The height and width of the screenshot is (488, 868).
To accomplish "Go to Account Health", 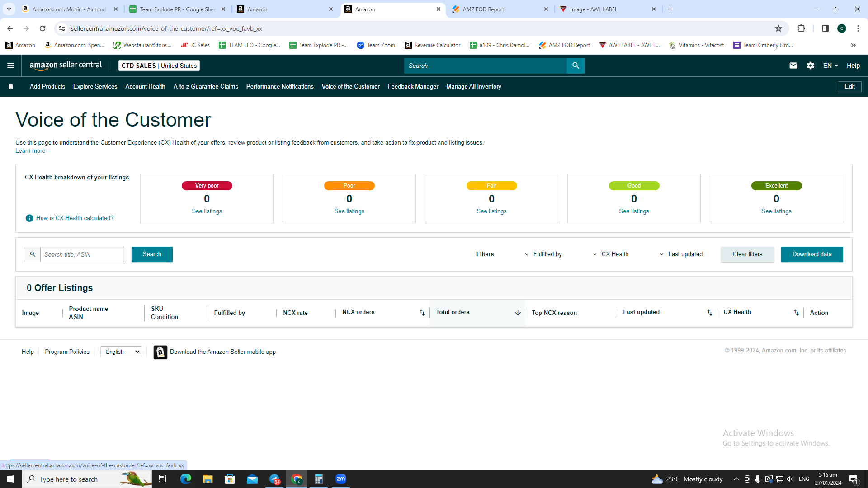I will (x=145, y=87).
